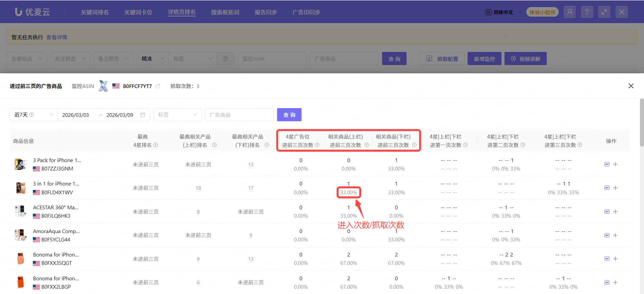Open the 简体中文 language selector
The image size is (644, 294).
503,12
